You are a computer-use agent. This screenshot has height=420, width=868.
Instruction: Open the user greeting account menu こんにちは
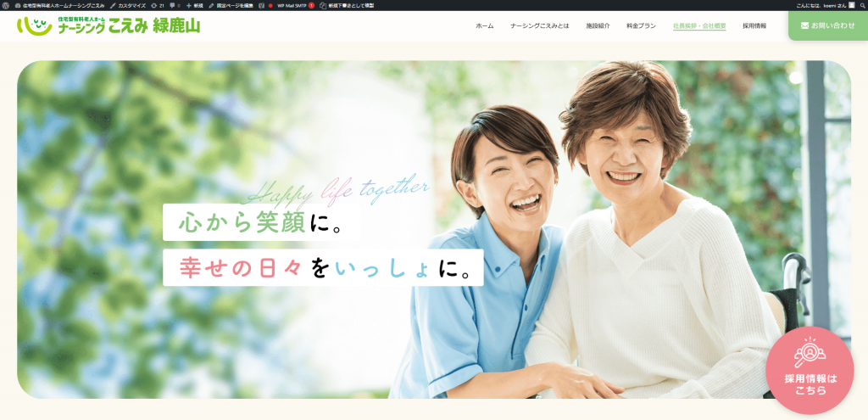coord(821,5)
